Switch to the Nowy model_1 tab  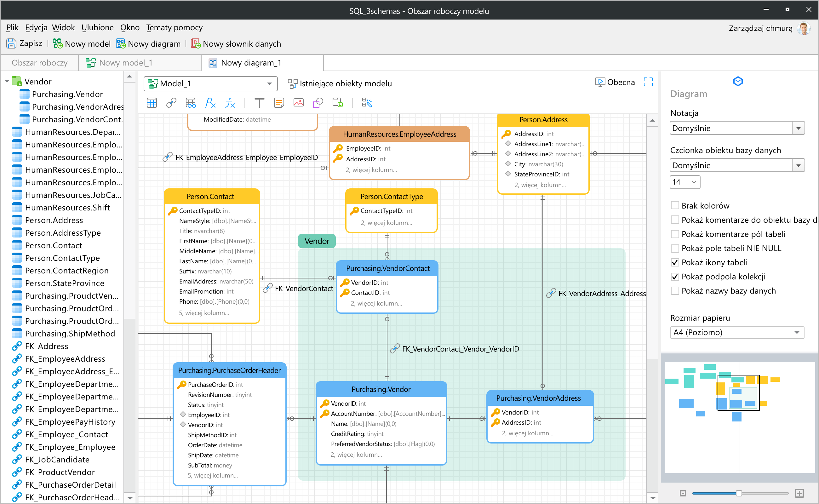pyautogui.click(x=125, y=63)
